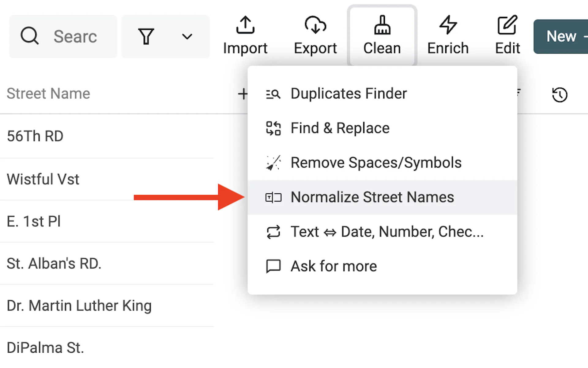The width and height of the screenshot is (588, 368).
Task: Choose Ask for more option
Action: (382, 266)
